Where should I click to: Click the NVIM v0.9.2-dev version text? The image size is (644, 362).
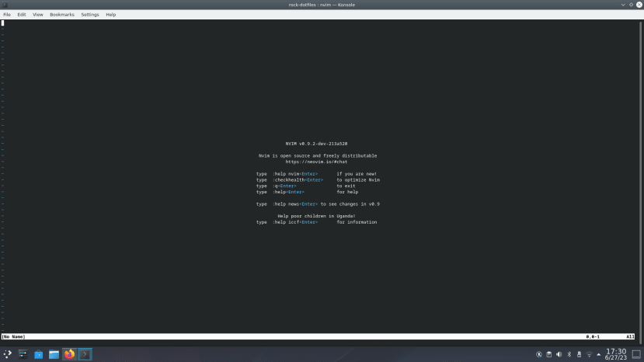[x=316, y=144]
